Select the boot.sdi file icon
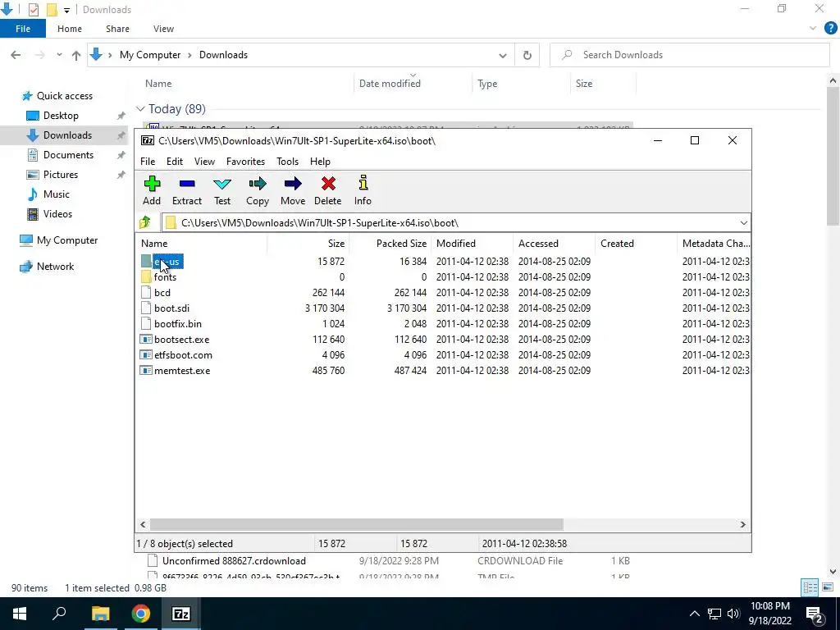 (146, 308)
